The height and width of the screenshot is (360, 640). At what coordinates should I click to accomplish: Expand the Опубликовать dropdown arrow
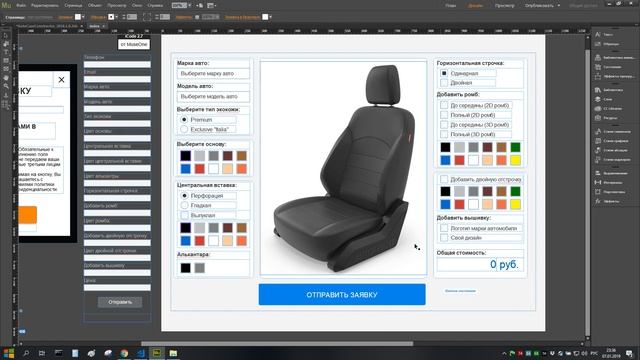559,6
